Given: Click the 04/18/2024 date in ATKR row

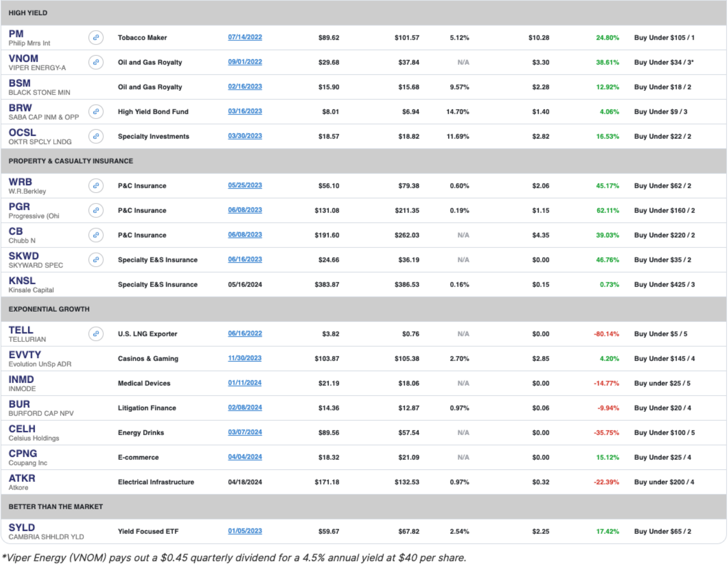Looking at the screenshot, I should [245, 482].
